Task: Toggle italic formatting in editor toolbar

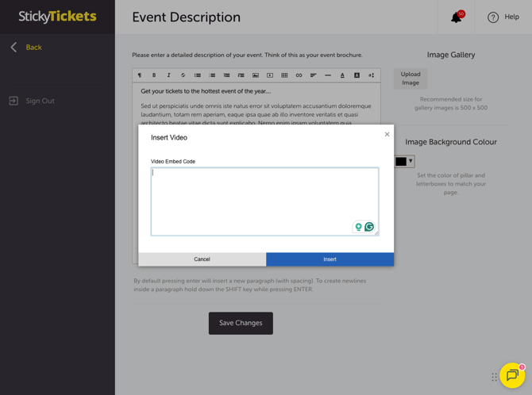Action: [168, 75]
